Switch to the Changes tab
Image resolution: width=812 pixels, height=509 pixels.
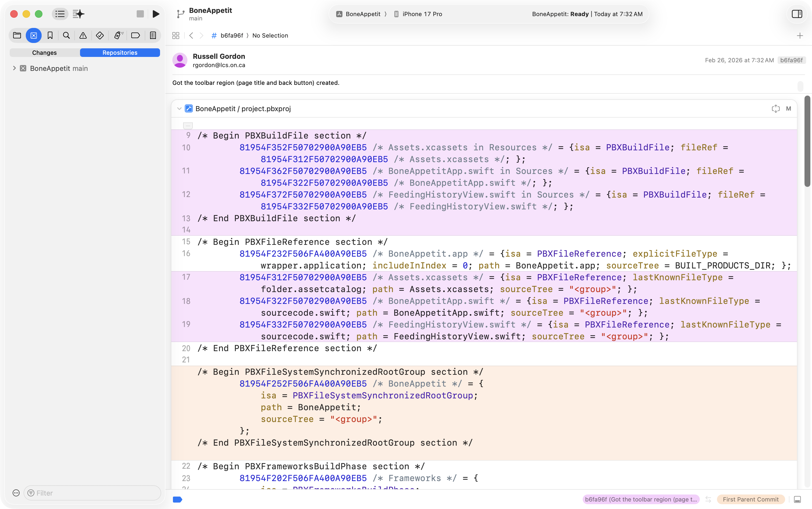pos(44,53)
